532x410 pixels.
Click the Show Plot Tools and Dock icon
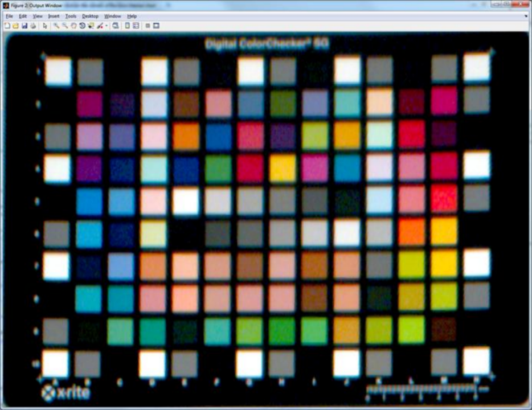(x=156, y=26)
